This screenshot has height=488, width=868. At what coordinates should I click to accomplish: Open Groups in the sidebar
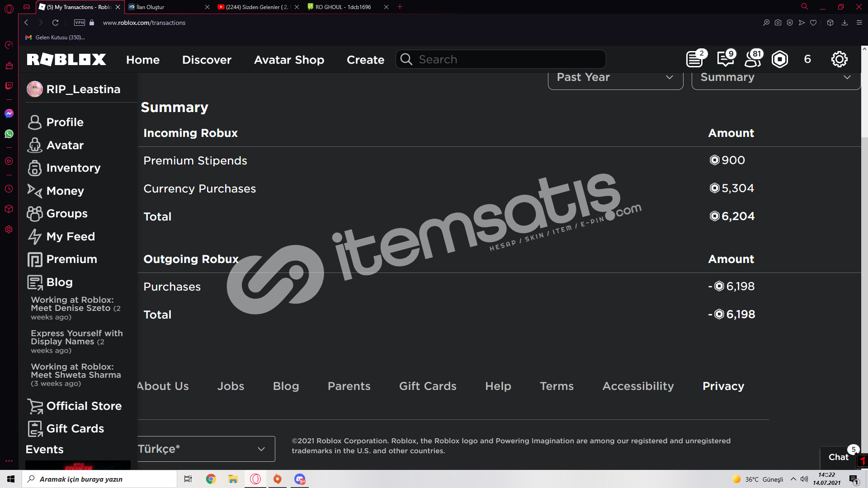57,213
